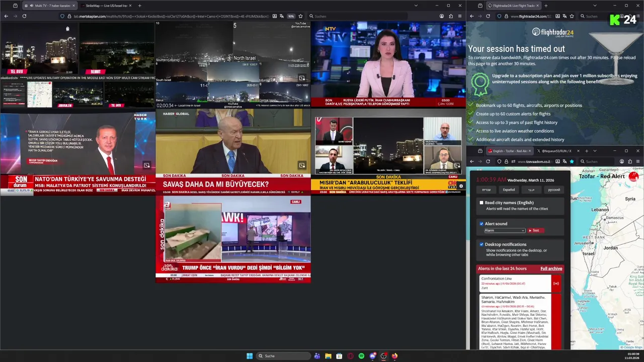Click picture-in-picture icon on Erdoğan Habertürk stream
Image resolution: width=644 pixels, height=362 pixels.
146,165
